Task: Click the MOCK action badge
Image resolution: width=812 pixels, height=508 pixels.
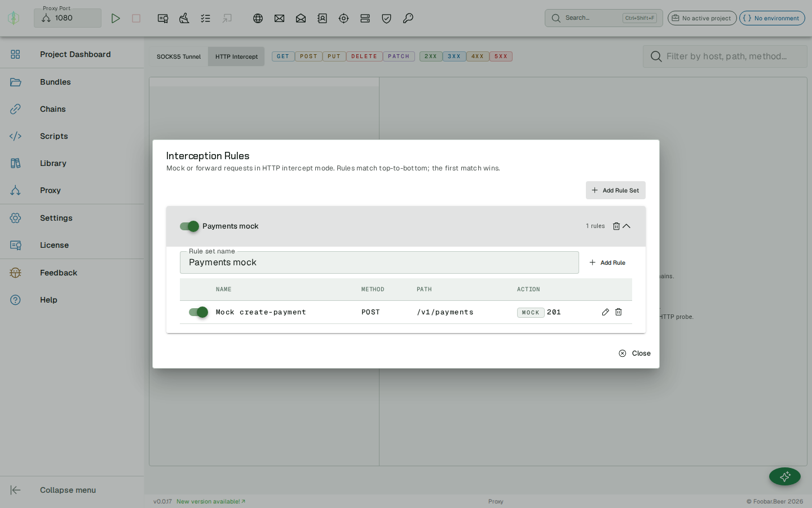Action: pyautogui.click(x=531, y=312)
